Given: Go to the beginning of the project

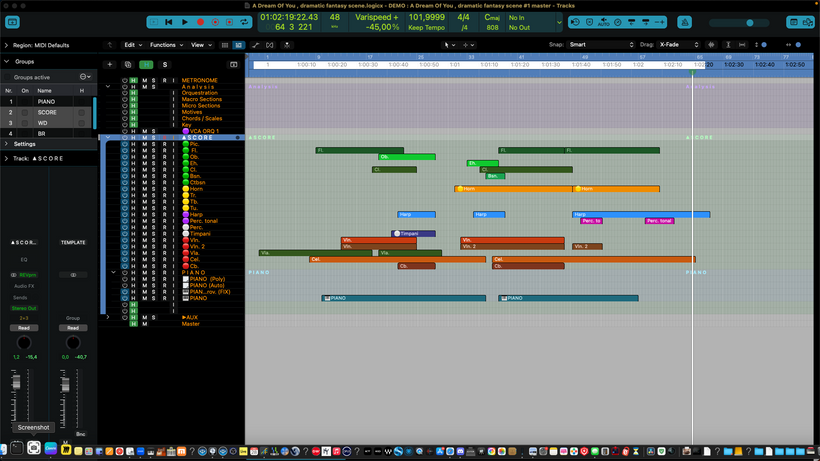Looking at the screenshot, I should pos(168,22).
